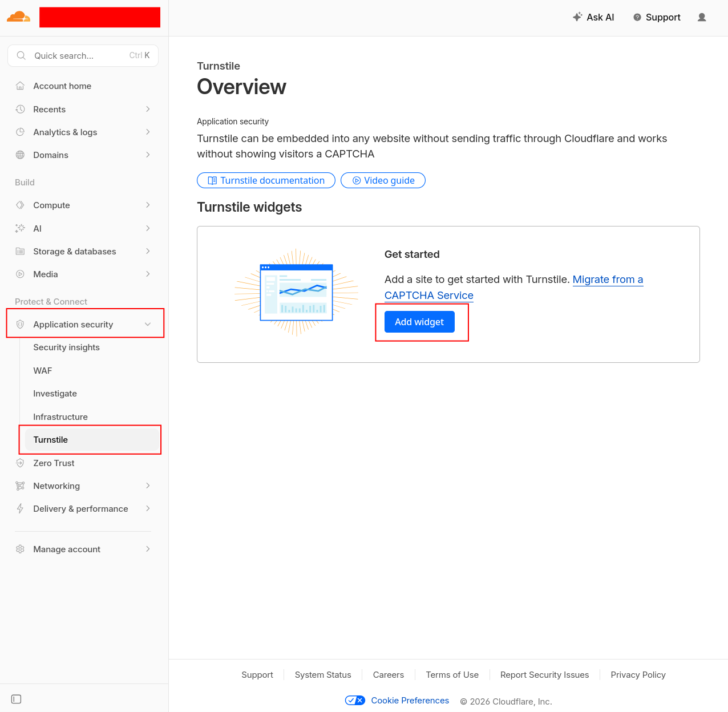Viewport: 728px width, 712px height.
Task: Open Report Security Issues footer link
Action: [x=544, y=675]
